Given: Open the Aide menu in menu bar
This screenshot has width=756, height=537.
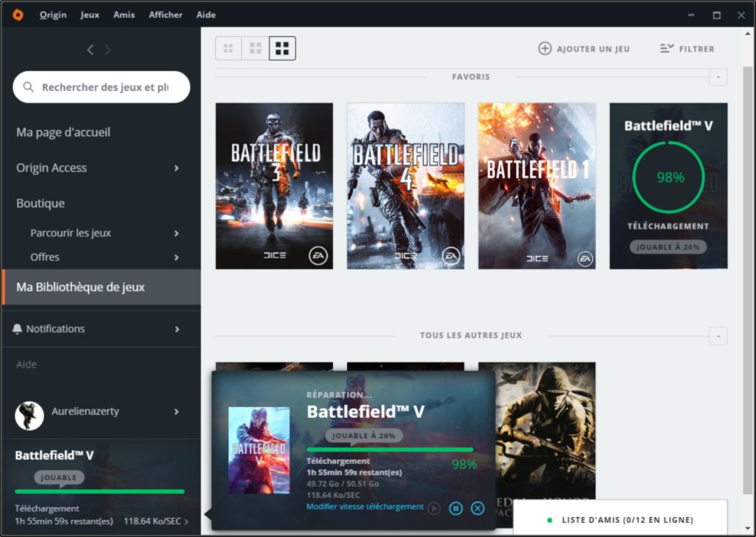Looking at the screenshot, I should (x=206, y=15).
